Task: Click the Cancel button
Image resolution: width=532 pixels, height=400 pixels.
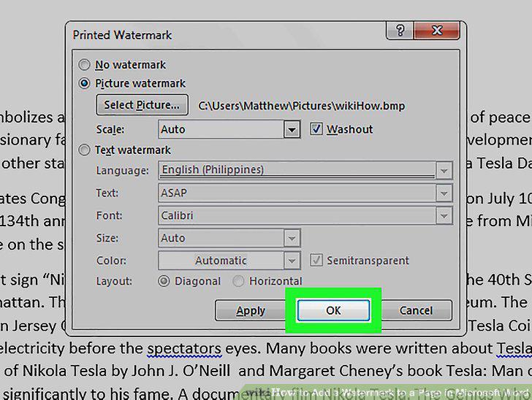Action: pyautogui.click(x=417, y=310)
